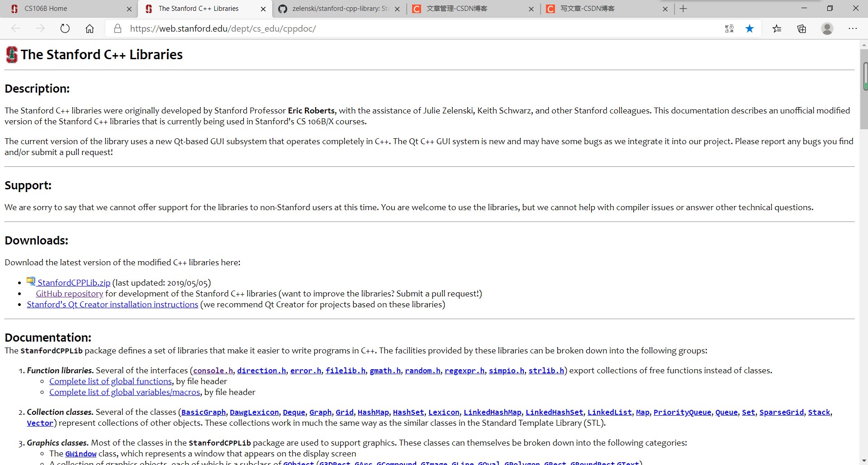Switch to The Stanford C++ Libraries tab
Screen dimensions: 868x465
[205, 9]
